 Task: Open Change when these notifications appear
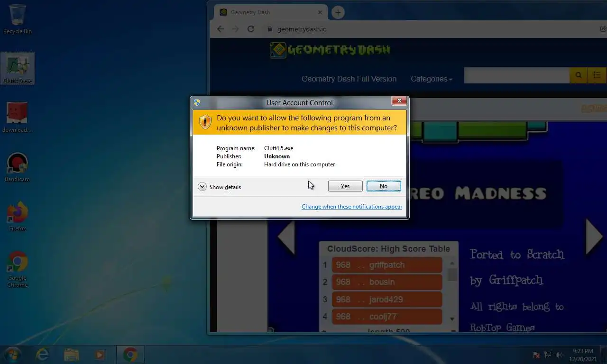pos(352,207)
